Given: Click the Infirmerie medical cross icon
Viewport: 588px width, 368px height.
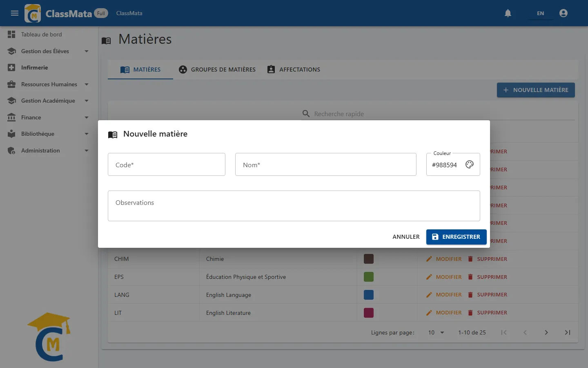Looking at the screenshot, I should (11, 67).
